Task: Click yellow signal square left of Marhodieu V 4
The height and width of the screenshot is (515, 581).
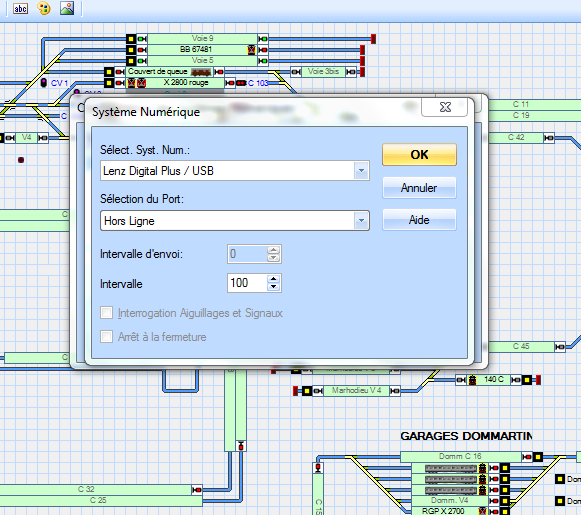Action: 307,391
